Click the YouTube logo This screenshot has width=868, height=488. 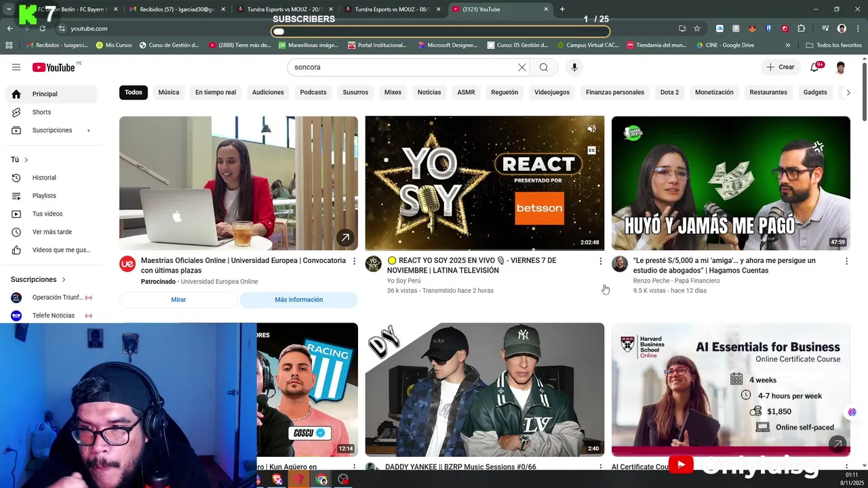[x=54, y=67]
